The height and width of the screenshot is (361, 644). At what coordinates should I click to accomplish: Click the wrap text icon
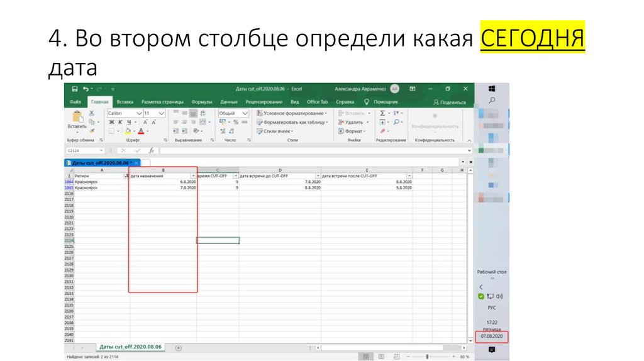(x=203, y=113)
